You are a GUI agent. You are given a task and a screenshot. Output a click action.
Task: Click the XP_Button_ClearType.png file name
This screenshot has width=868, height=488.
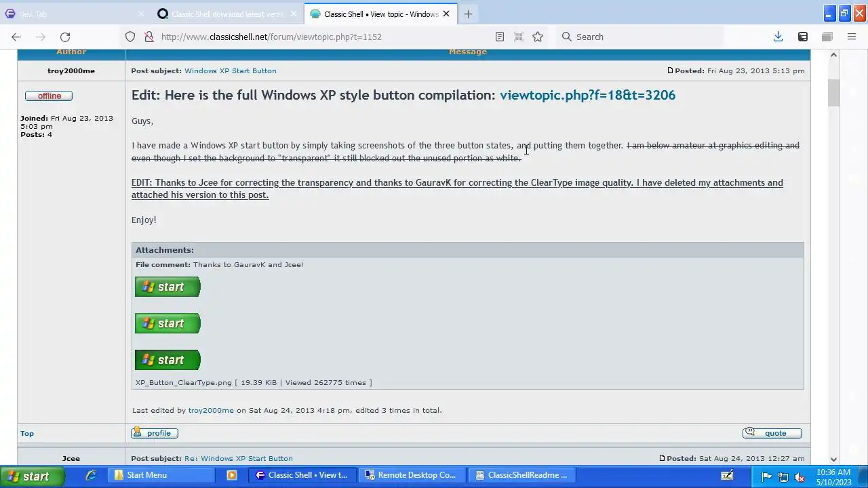coord(184,382)
